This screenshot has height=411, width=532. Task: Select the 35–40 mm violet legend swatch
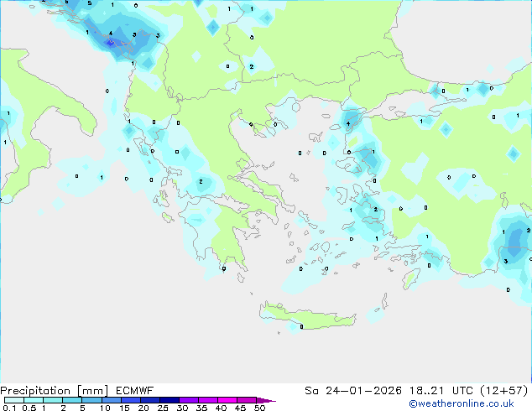point(208,400)
